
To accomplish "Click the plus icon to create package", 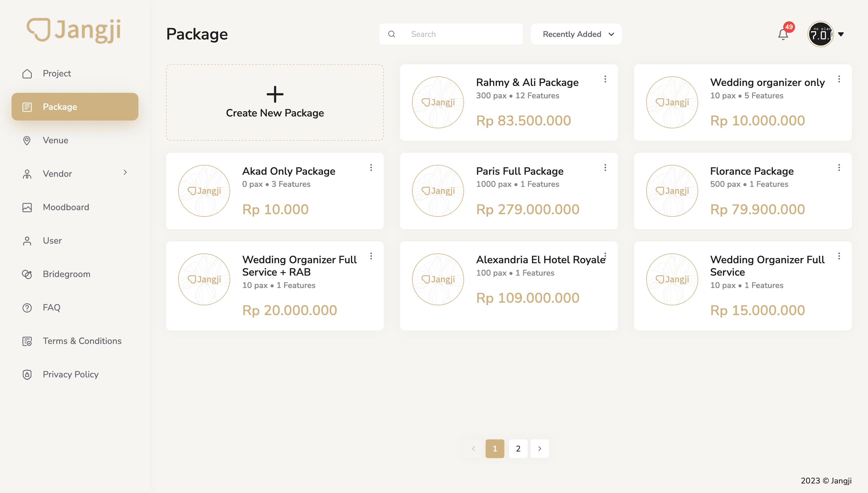I will (x=275, y=94).
